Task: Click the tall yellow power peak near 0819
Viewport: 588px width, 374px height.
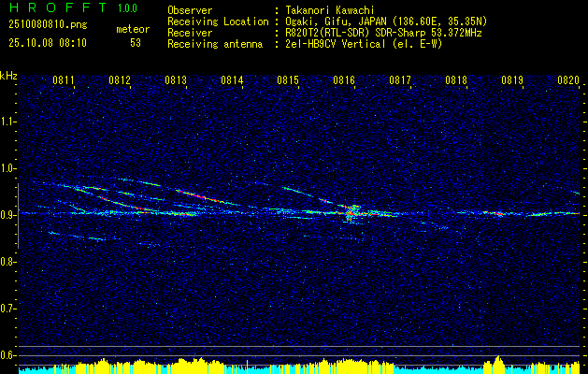Action: click(x=498, y=364)
